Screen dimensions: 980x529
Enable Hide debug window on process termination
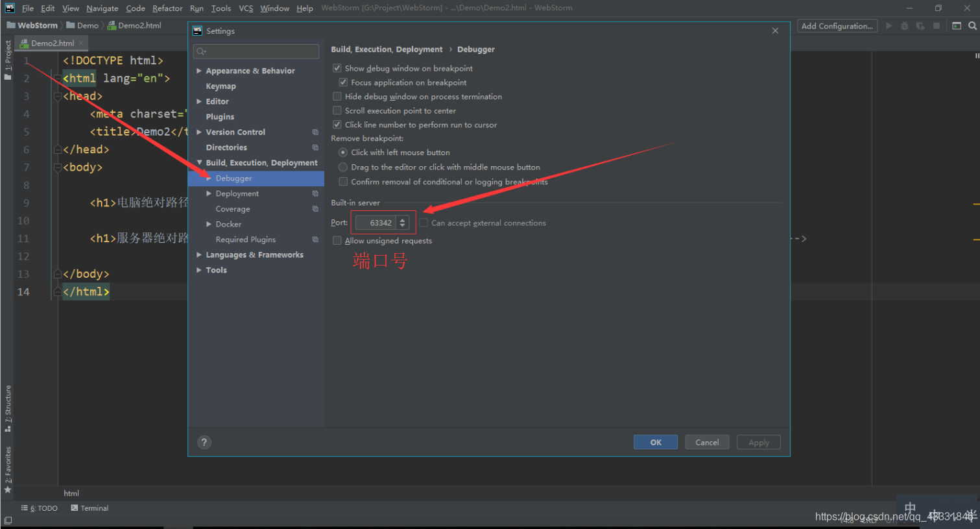click(x=337, y=97)
